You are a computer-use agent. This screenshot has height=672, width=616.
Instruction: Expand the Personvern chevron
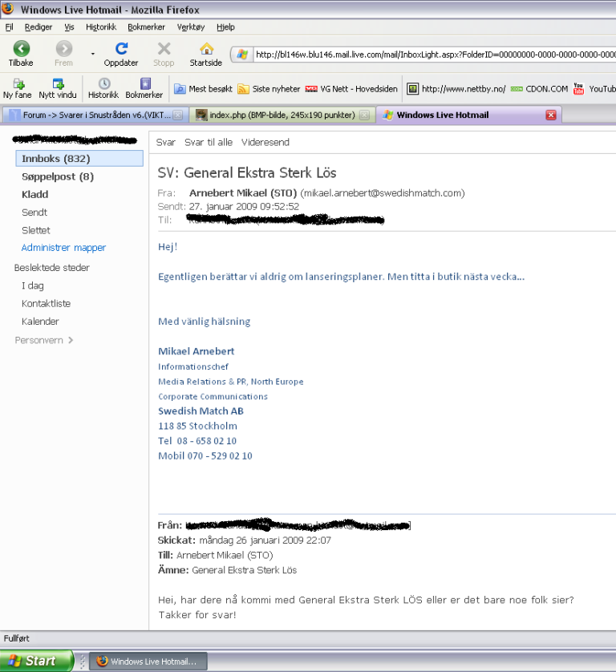pyautogui.click(x=71, y=340)
